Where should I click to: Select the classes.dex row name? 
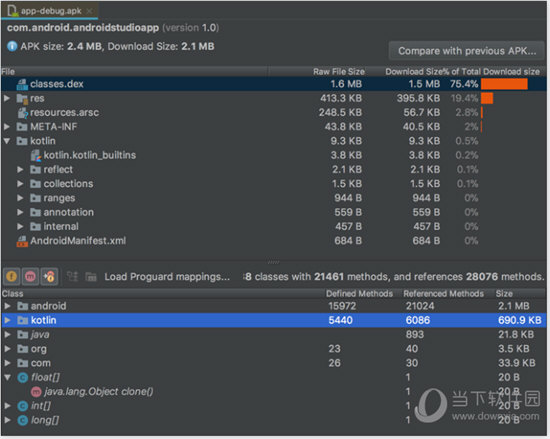pyautogui.click(x=57, y=84)
